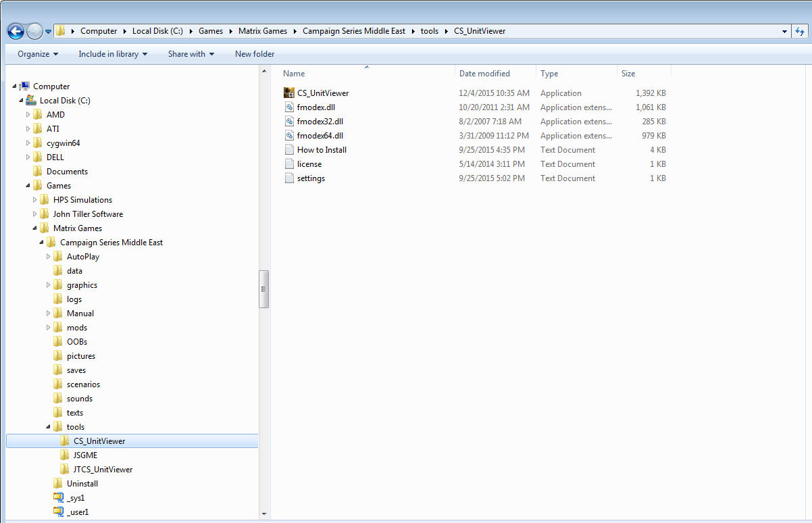The width and height of the screenshot is (812, 523).
Task: Select the Manual folder in tree
Action: (80, 314)
